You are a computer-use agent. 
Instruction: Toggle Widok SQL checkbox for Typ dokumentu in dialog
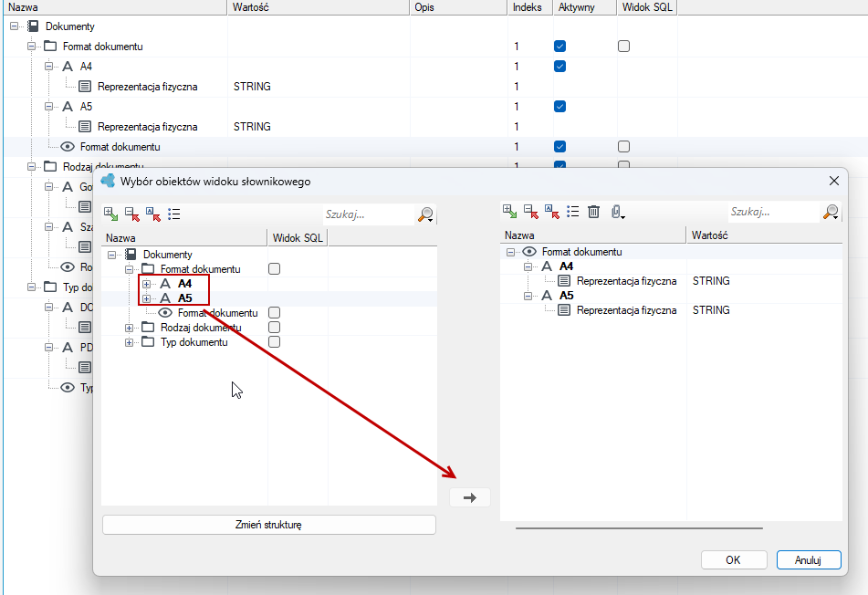tap(274, 342)
